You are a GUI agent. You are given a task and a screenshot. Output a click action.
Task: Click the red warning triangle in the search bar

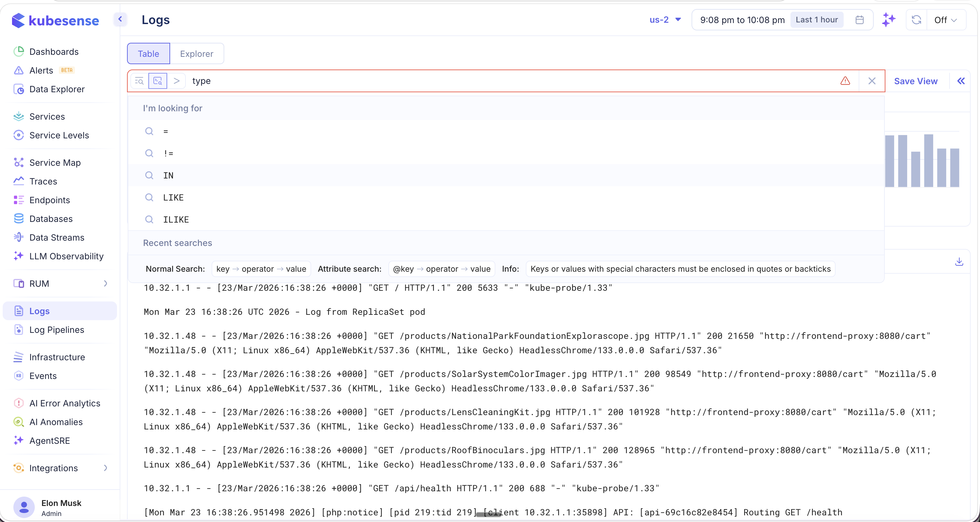coord(845,81)
